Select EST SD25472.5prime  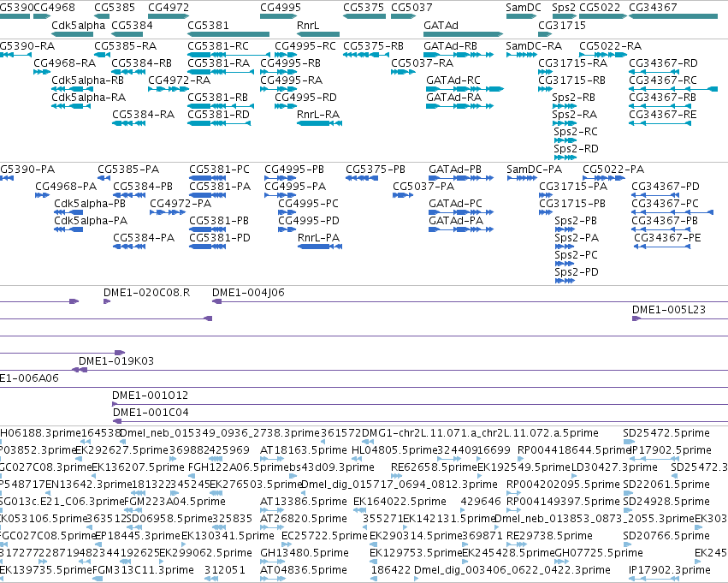(x=629, y=442)
